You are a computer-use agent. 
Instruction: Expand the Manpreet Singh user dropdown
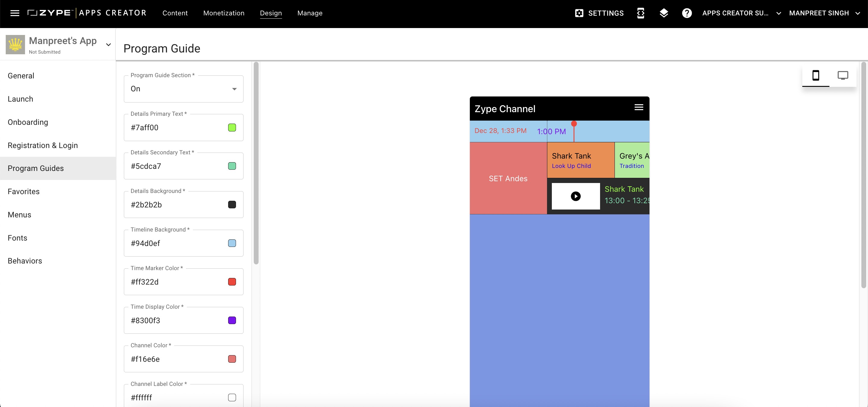[x=825, y=13]
